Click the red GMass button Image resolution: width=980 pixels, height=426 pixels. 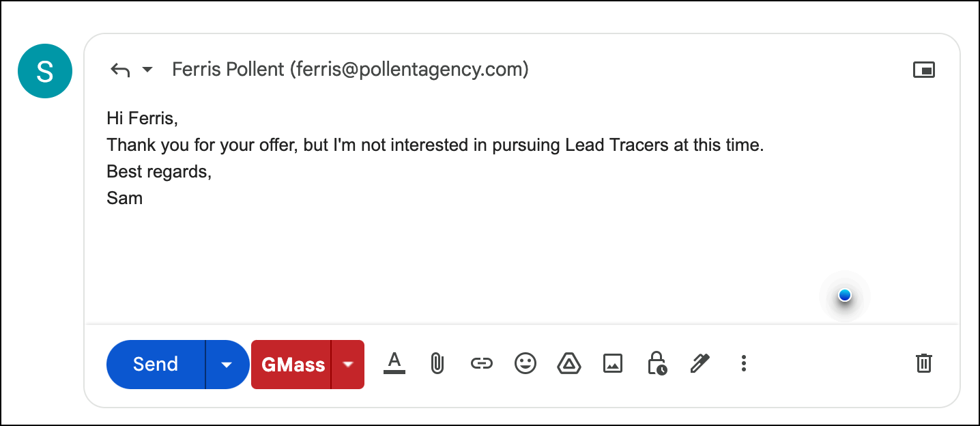point(291,365)
